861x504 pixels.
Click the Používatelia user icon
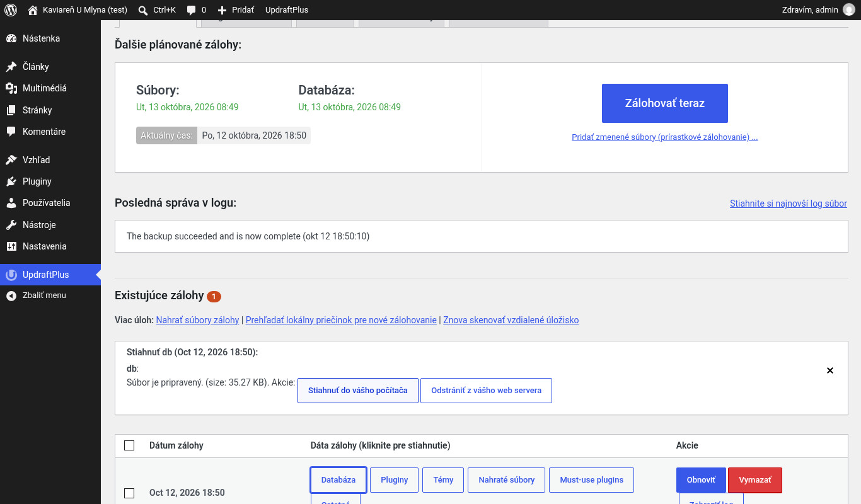tap(11, 203)
